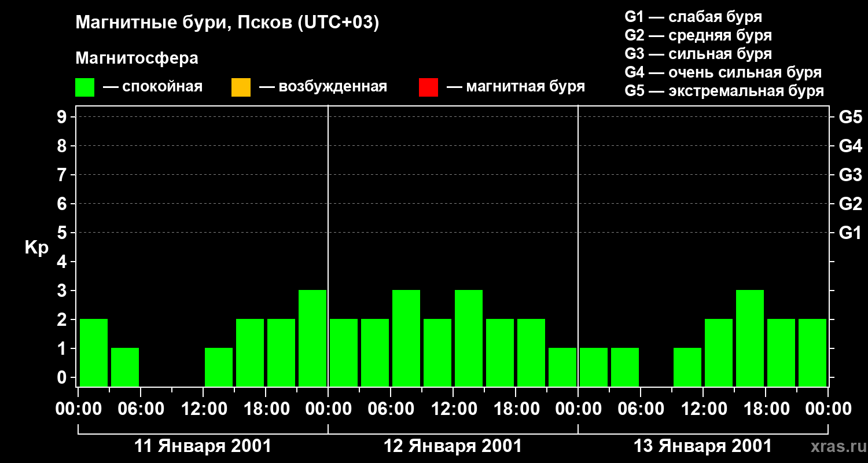The height and width of the screenshot is (463, 868).
Task: Click the Kp 1 bar starting 09:00 on 13 January
Action: pyautogui.click(x=687, y=367)
